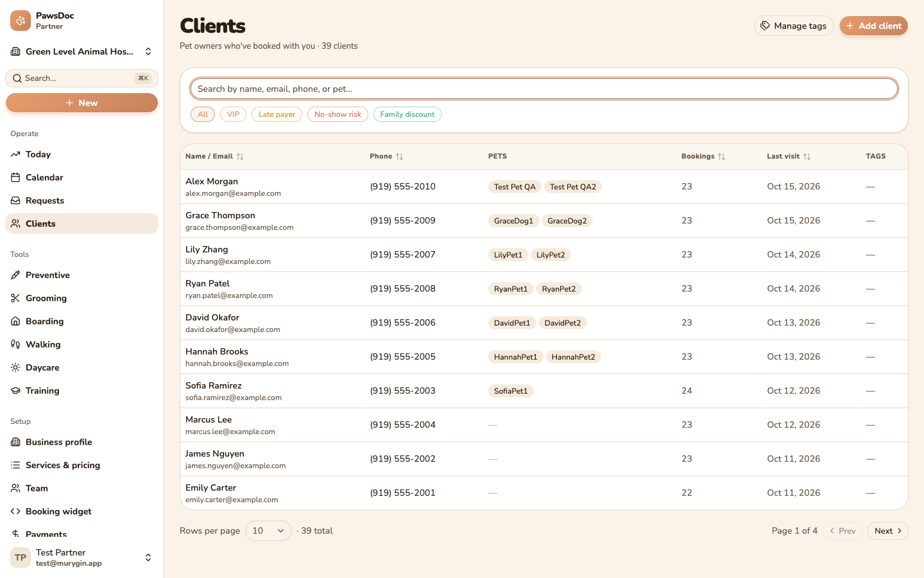
Task: Sort by Phone column arrows
Action: pyautogui.click(x=399, y=157)
